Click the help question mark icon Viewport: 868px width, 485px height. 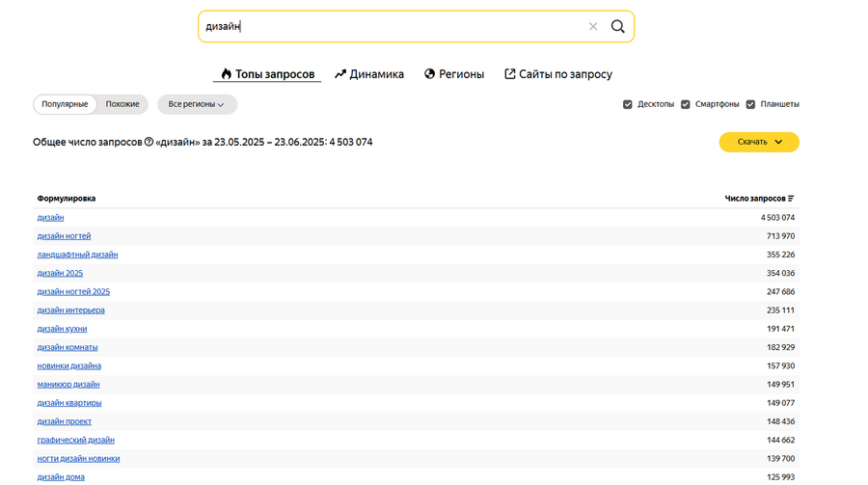click(149, 142)
